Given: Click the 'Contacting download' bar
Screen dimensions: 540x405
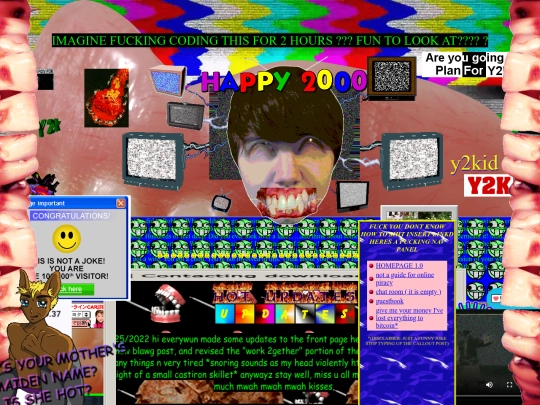Looking at the screenshot, I should [x=245, y=276].
